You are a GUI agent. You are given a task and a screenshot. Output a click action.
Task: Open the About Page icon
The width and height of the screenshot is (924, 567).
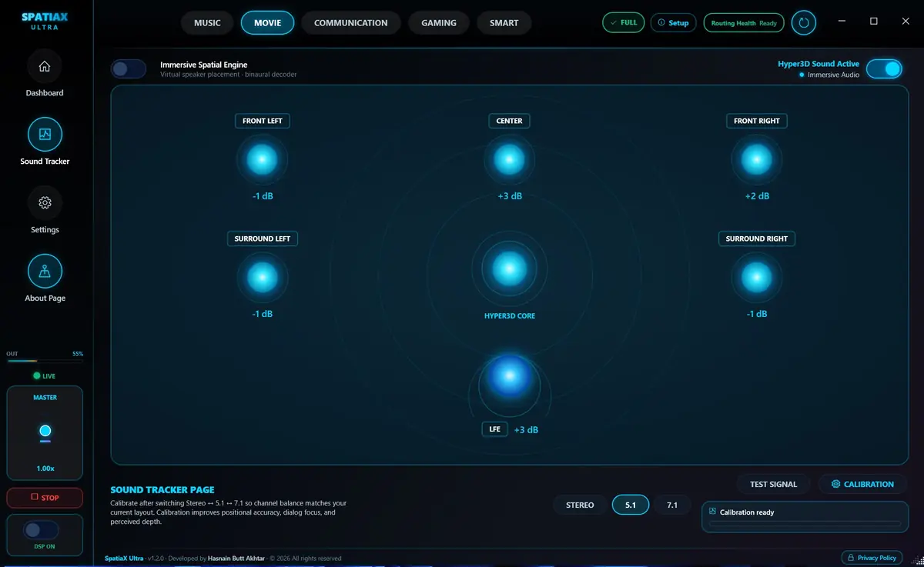pos(45,272)
